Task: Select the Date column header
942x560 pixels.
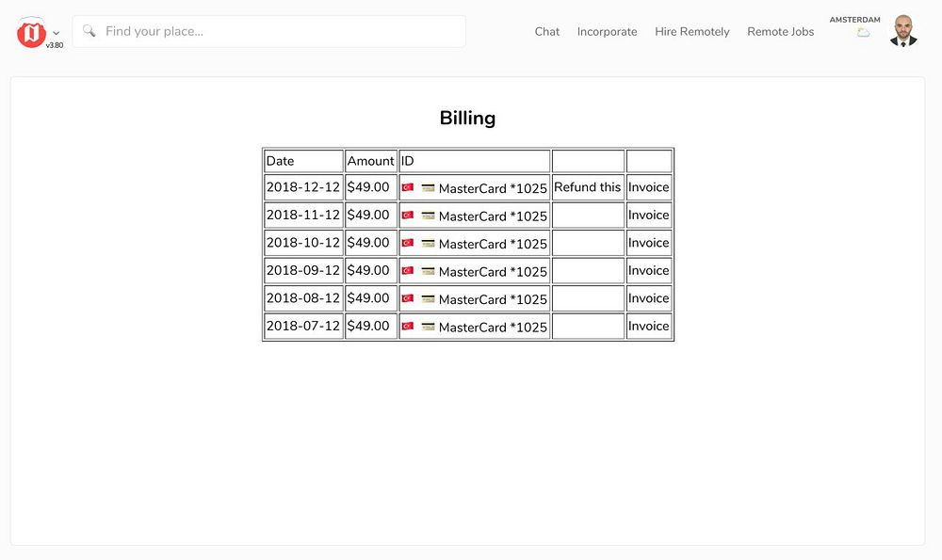Action: [303, 161]
